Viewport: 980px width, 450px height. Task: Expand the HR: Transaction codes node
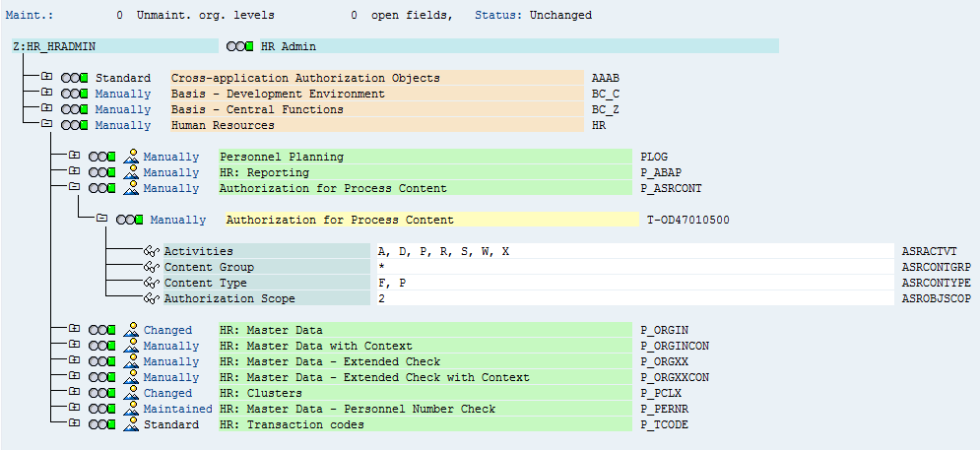point(74,422)
